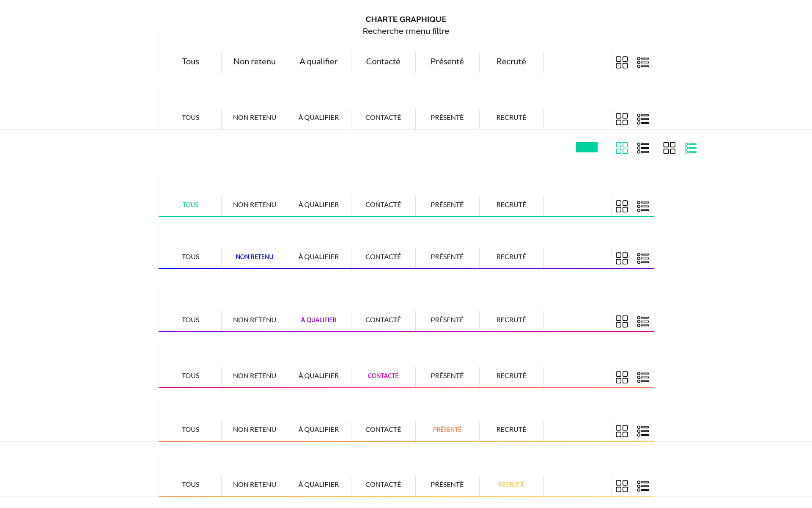Click mixed-case 'Non retenu' tab
Image resolution: width=812 pixels, height=508 pixels.
point(254,62)
